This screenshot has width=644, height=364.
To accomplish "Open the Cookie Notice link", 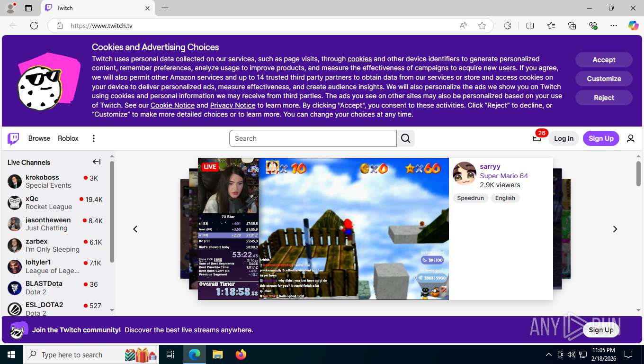I will 172,105.
